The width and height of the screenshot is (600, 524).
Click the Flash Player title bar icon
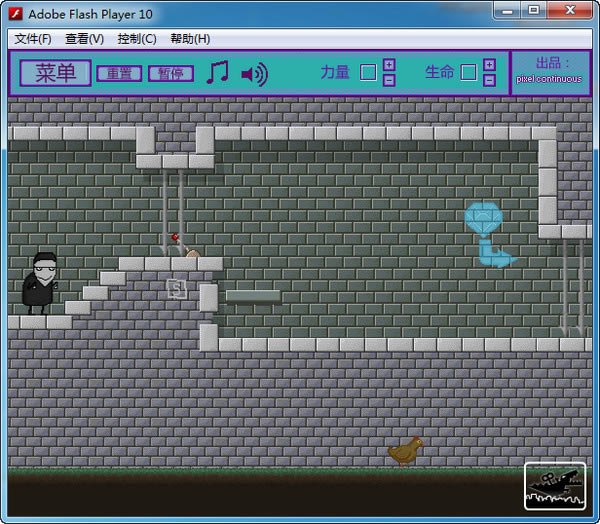coord(16,13)
